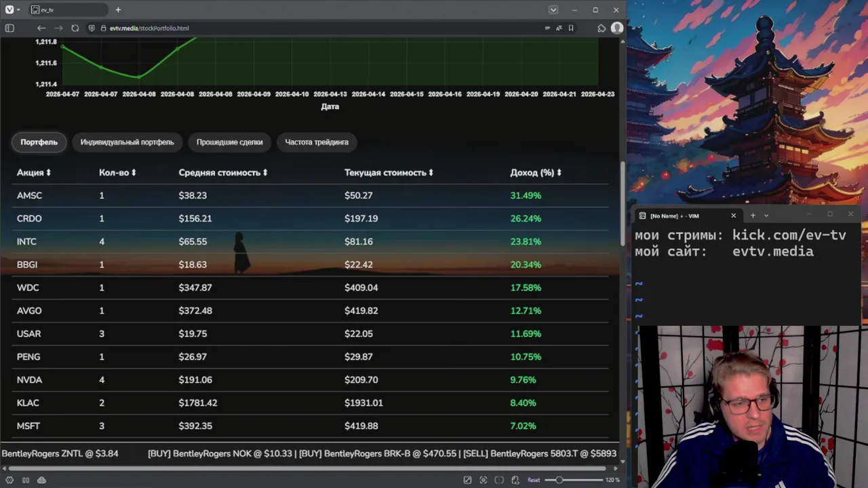
Task: Click the Дата chart axis label
Action: (x=330, y=106)
